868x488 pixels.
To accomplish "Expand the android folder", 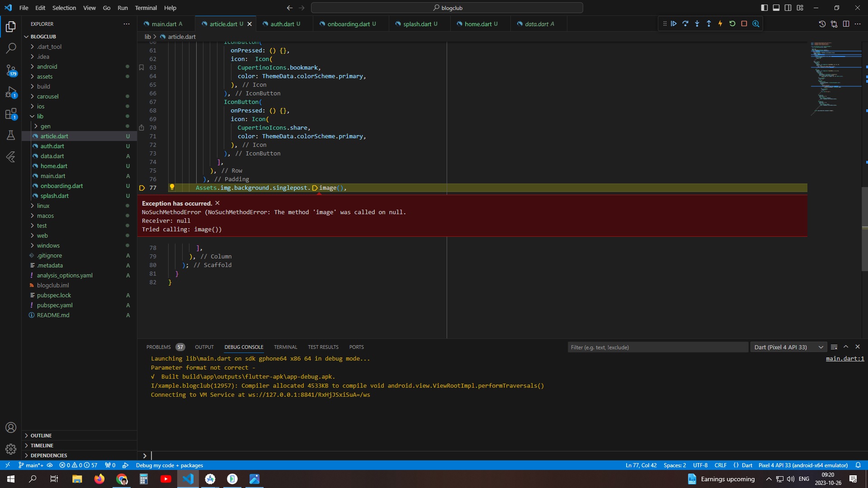I will tap(47, 66).
